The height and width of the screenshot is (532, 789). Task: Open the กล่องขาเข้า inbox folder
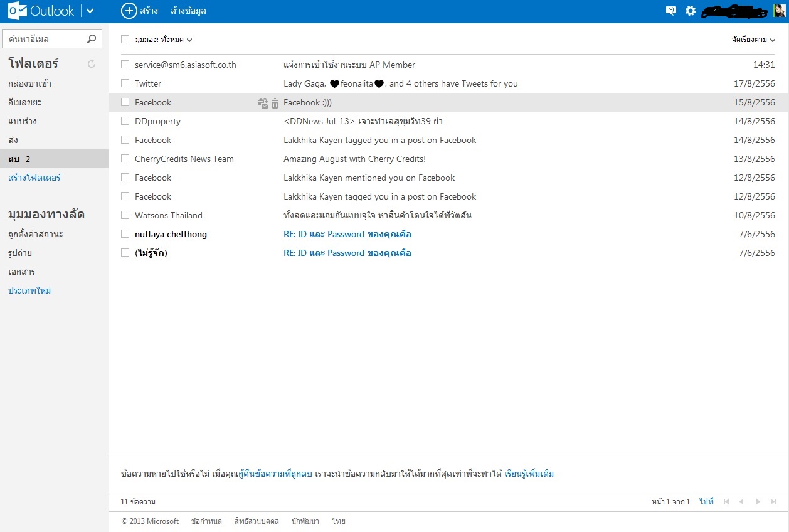30,83
